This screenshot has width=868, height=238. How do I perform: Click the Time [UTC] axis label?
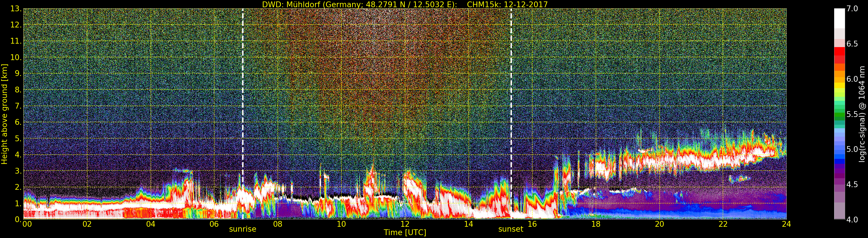click(405, 233)
